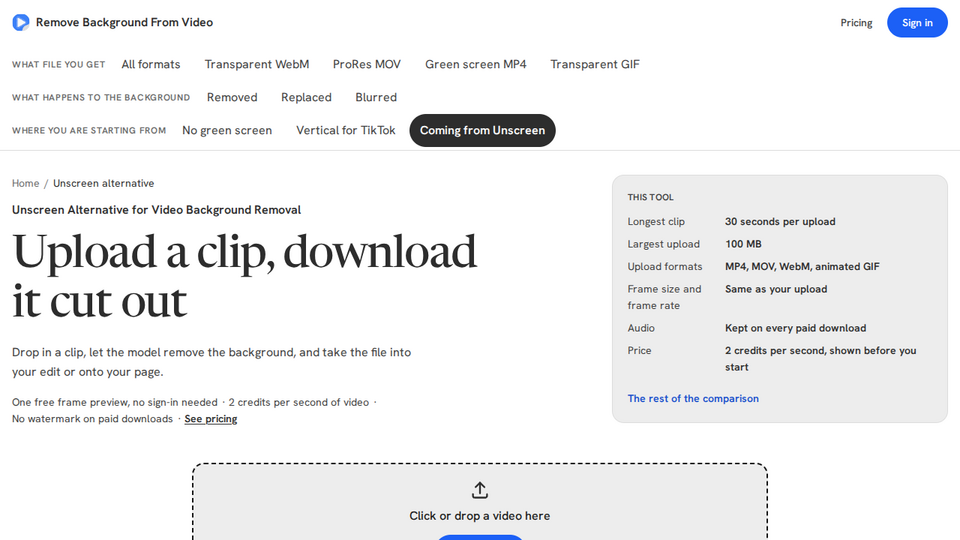Click the 'WHAT FILE YOU GET' label
This screenshot has width=960, height=540.
59,64
